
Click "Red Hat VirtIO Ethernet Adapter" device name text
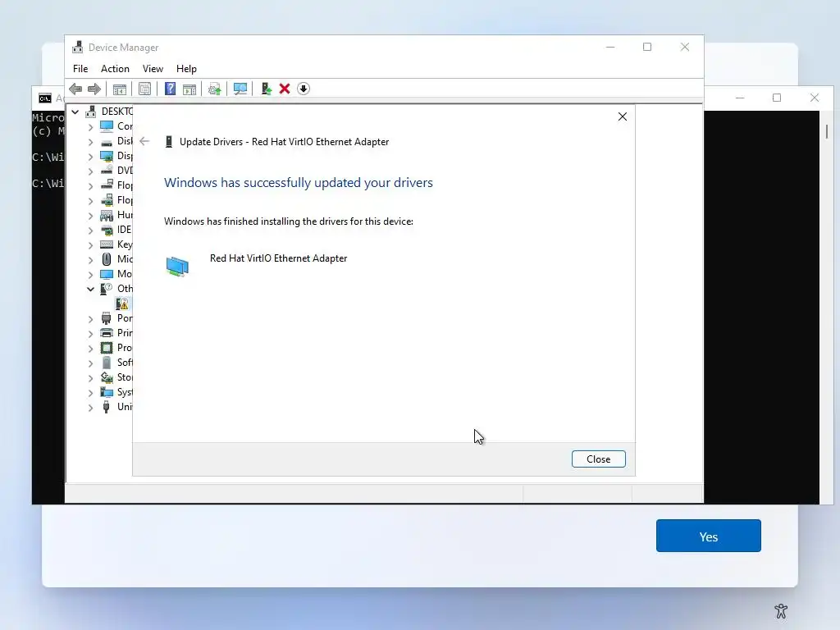tap(279, 258)
